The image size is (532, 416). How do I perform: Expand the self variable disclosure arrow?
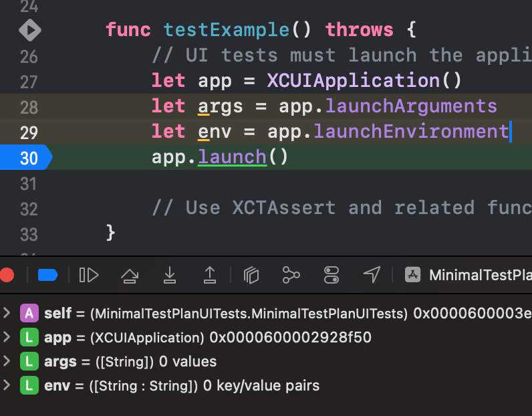(7, 313)
